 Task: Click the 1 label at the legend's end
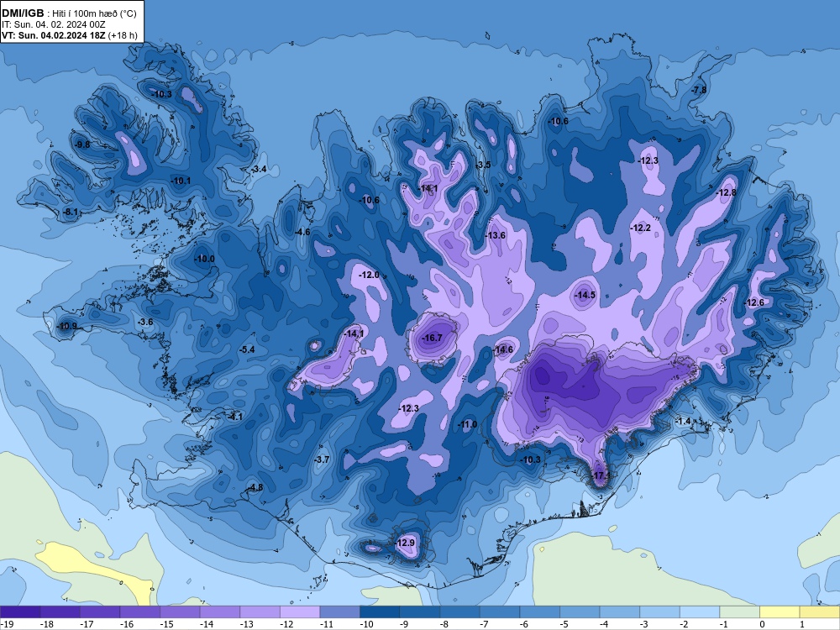(802, 624)
